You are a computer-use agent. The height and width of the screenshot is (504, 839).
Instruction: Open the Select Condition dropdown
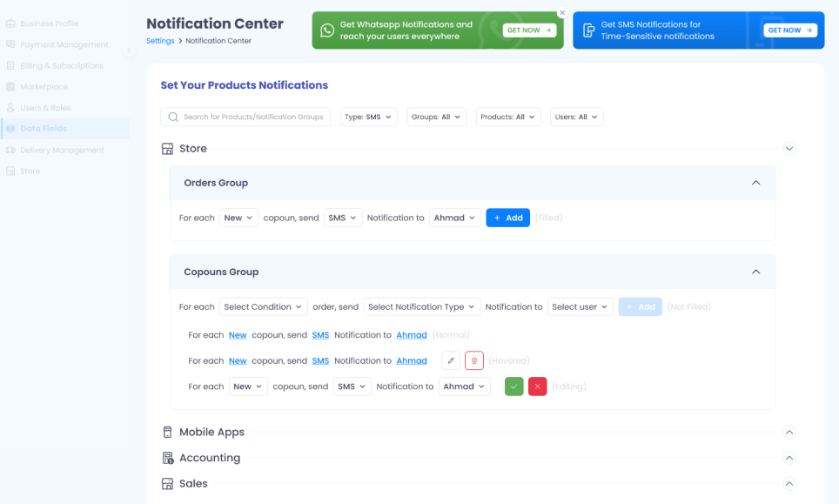tap(264, 306)
